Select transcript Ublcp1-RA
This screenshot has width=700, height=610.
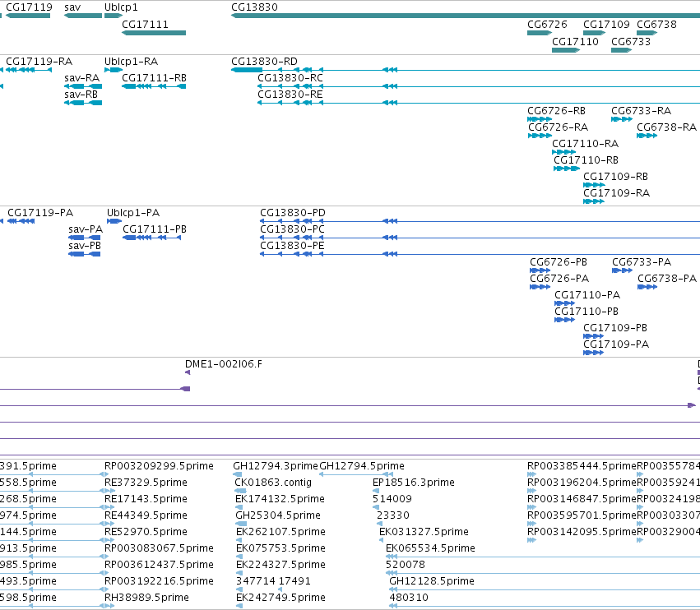point(131,61)
